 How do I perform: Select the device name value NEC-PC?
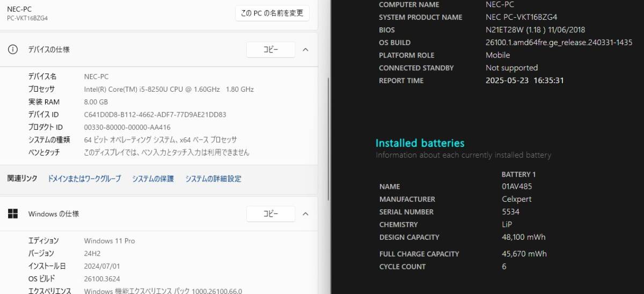(x=96, y=77)
